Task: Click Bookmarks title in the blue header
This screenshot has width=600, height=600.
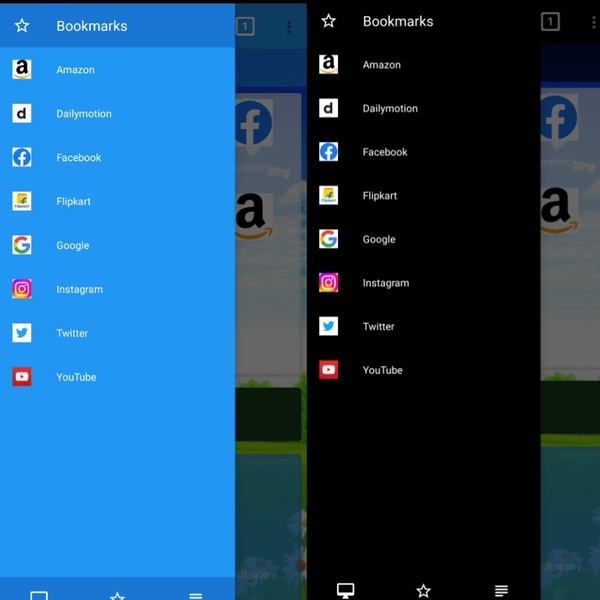Action: click(x=91, y=26)
